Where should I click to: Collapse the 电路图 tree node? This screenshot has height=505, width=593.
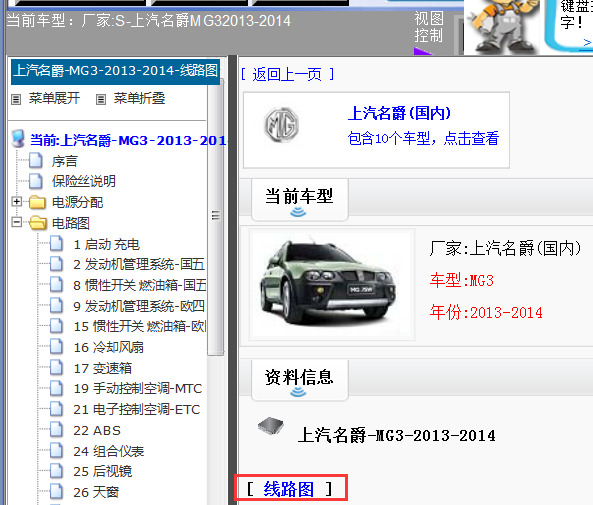click(17, 222)
